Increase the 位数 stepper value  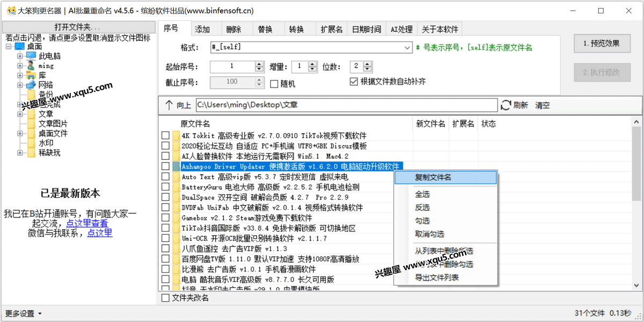tap(368, 64)
